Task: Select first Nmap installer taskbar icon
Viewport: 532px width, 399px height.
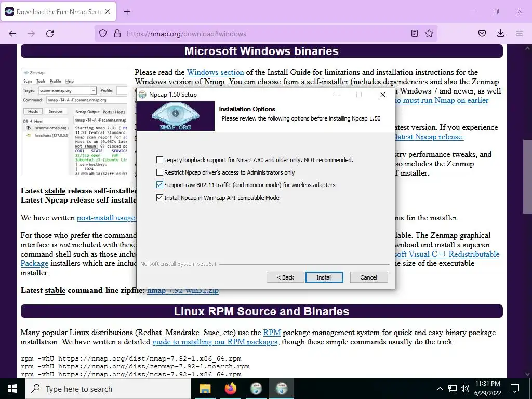Action: click(x=256, y=389)
